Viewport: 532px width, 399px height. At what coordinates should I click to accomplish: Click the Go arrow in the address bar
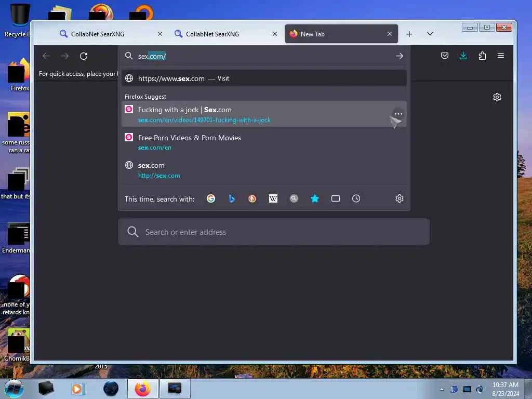400,56
